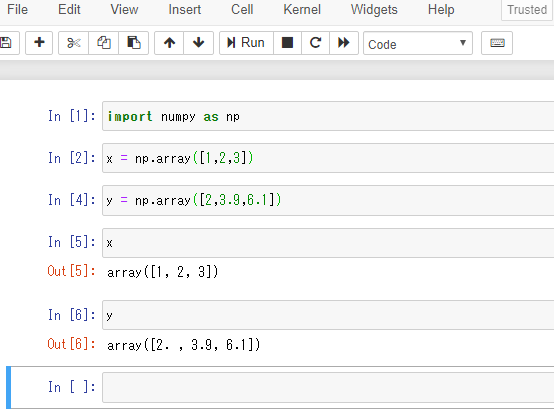Copy selected cells icon
Viewport: 554px width, 416px height.
[104, 43]
